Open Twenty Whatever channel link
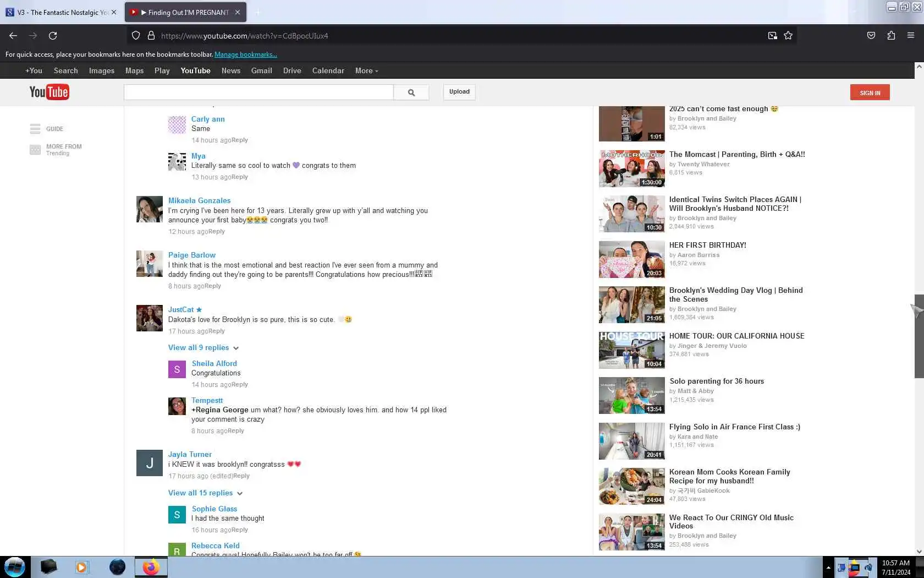Image resolution: width=924 pixels, height=578 pixels. click(x=703, y=164)
